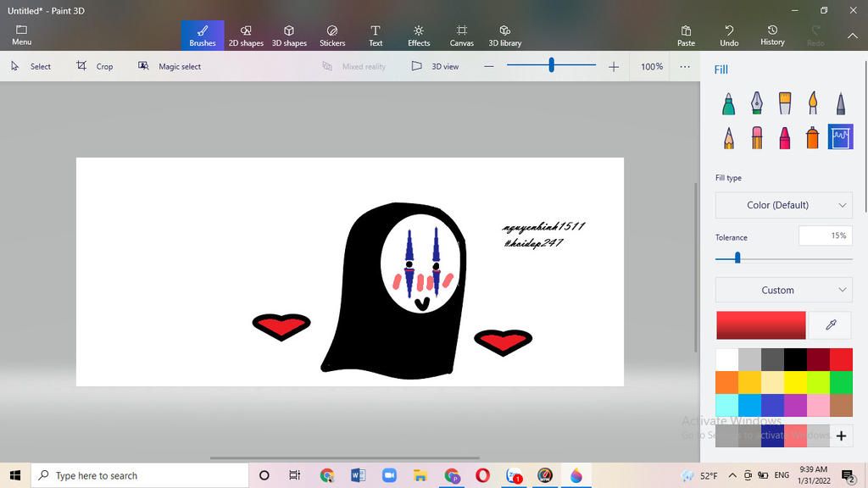Open File Explorer from the taskbar
This screenshot has height=488, width=868.
click(420, 475)
